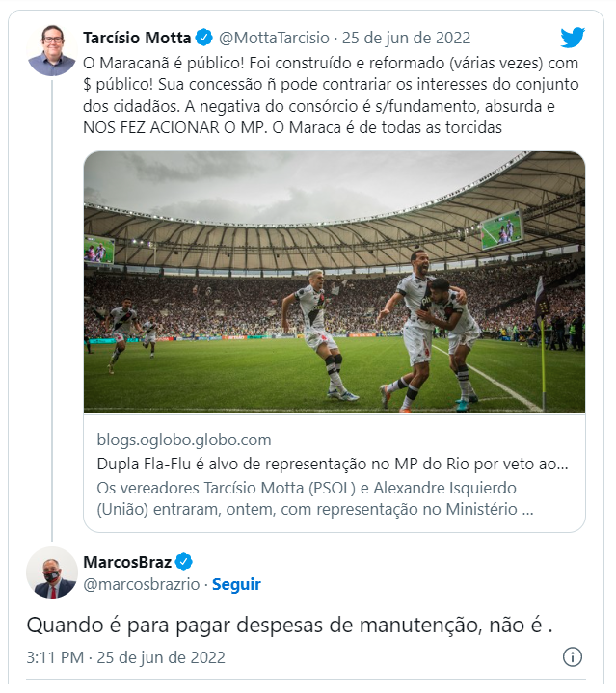
Task: Click the 'Quando é para pagar despesas' reply text
Action: pos(289,625)
